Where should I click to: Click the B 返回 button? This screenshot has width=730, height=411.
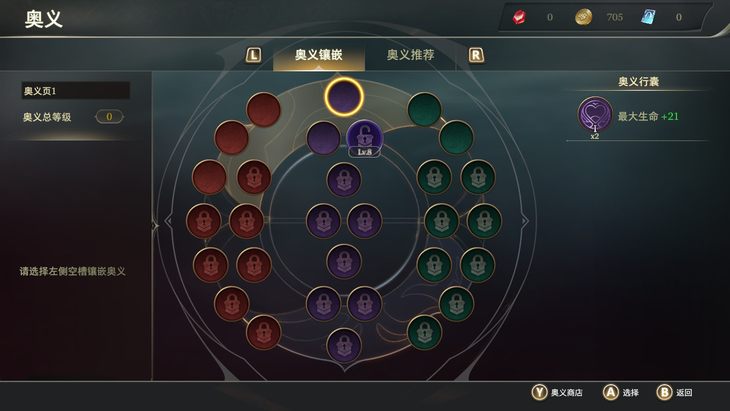click(674, 392)
